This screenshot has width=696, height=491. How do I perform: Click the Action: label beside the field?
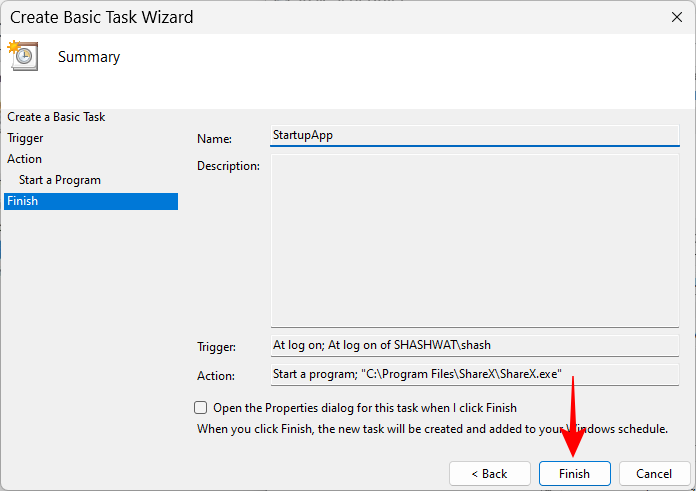click(216, 376)
